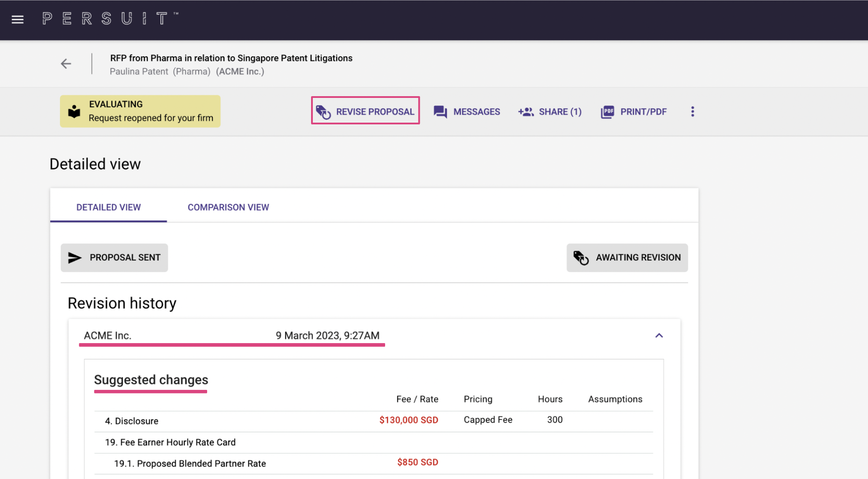Screen dimensions: 868x479
Task: Click the 300 hours value
Action: [555, 420]
